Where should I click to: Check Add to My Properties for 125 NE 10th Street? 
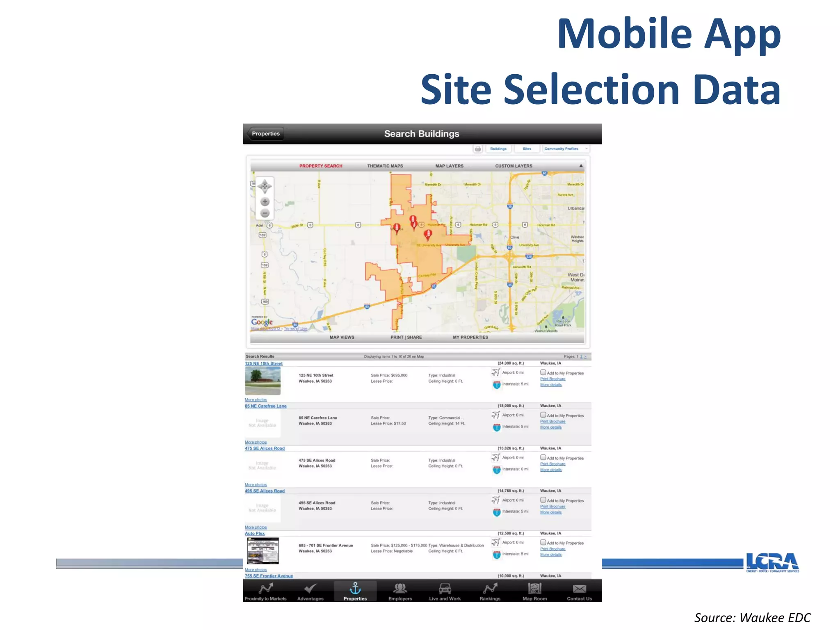point(543,372)
